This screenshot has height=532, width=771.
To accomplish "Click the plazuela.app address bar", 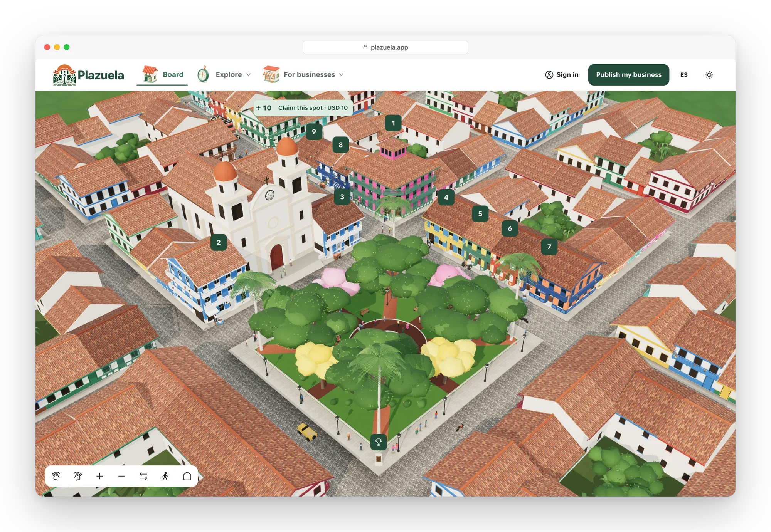I will click(385, 47).
